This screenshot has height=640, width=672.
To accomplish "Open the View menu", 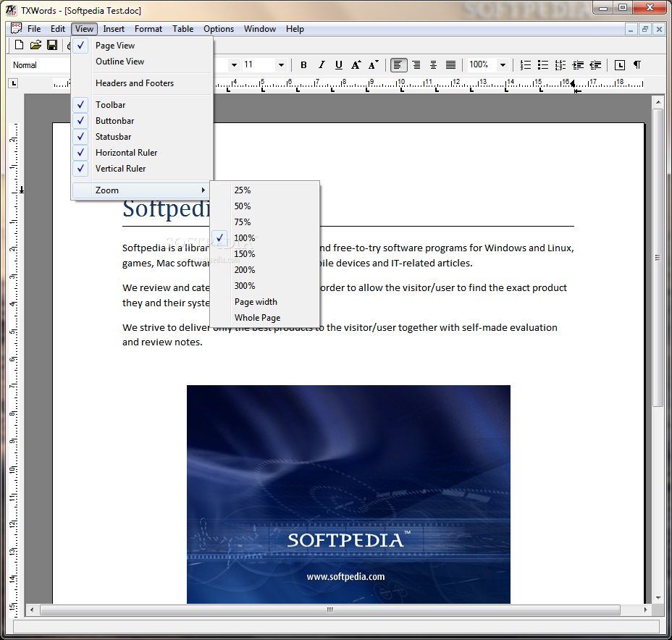I will (85, 29).
